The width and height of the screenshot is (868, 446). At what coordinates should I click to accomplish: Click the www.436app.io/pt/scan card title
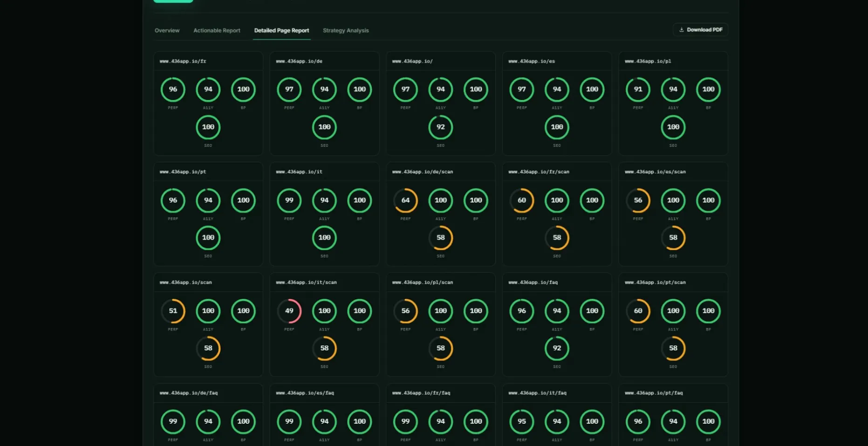click(x=655, y=282)
